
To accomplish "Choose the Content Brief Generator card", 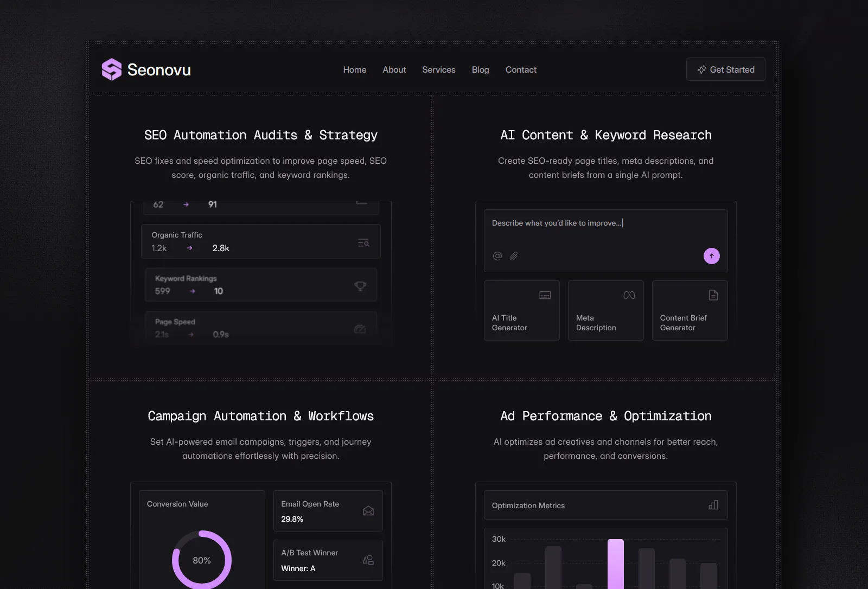I will [690, 310].
